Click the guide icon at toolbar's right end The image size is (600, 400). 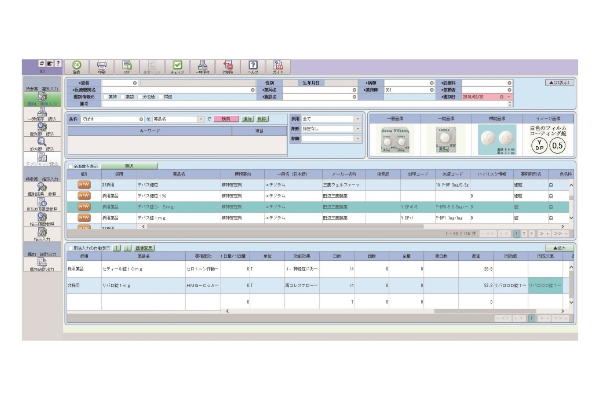tap(278, 66)
